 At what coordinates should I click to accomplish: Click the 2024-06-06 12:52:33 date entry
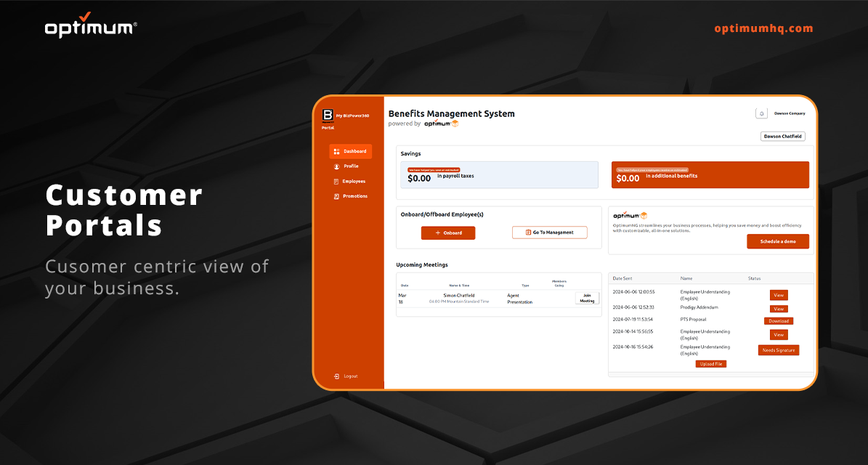click(633, 307)
